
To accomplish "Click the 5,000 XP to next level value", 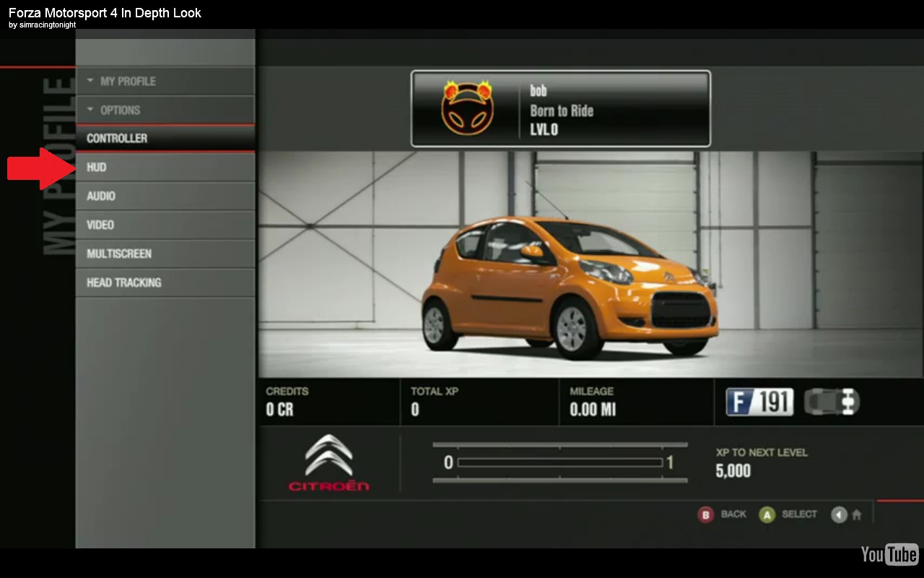I will [733, 471].
